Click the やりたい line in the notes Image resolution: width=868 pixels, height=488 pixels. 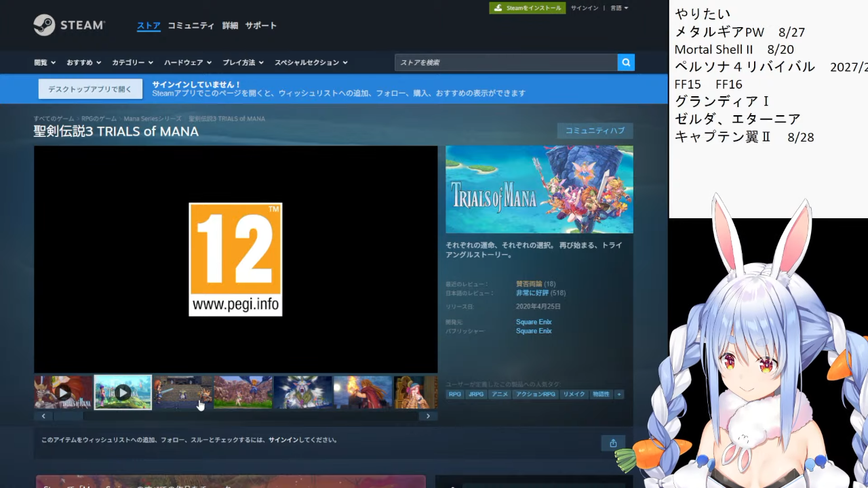(703, 14)
